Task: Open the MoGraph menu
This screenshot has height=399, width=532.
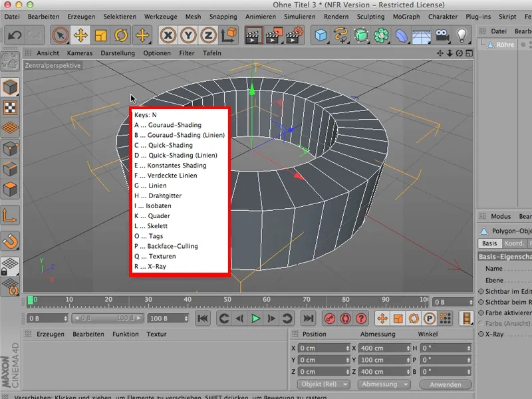Action: tap(406, 17)
